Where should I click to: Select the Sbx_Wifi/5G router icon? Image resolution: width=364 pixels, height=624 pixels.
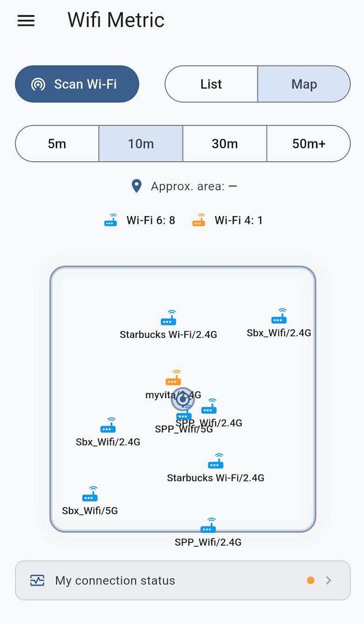(x=90, y=494)
